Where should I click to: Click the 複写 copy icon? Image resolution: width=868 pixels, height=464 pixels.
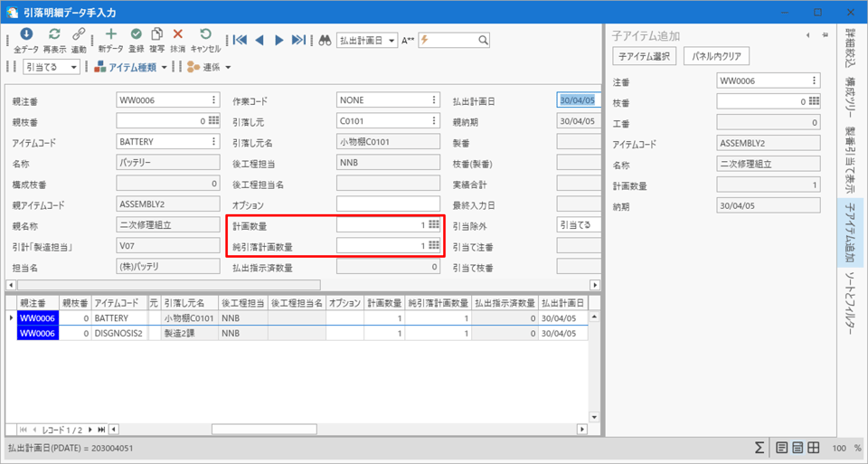click(156, 35)
